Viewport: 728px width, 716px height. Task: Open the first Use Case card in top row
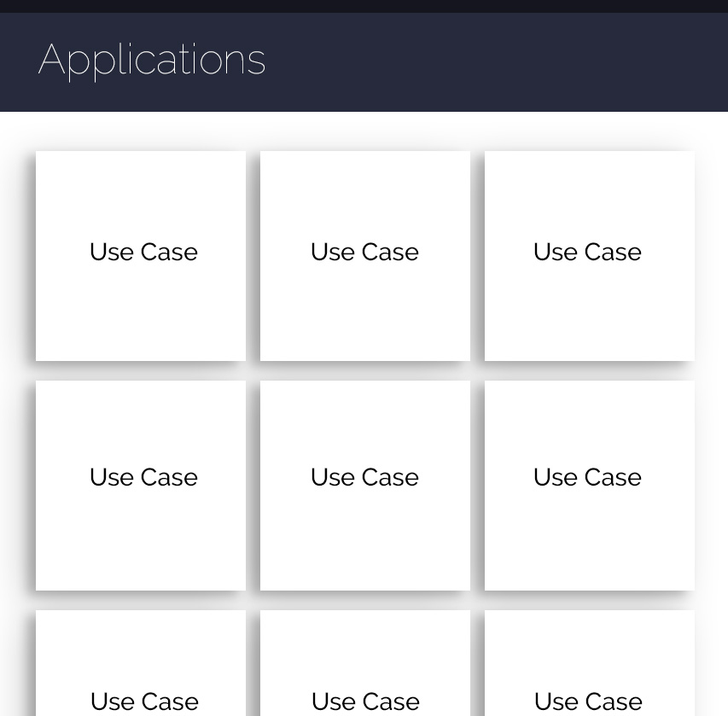pos(141,256)
